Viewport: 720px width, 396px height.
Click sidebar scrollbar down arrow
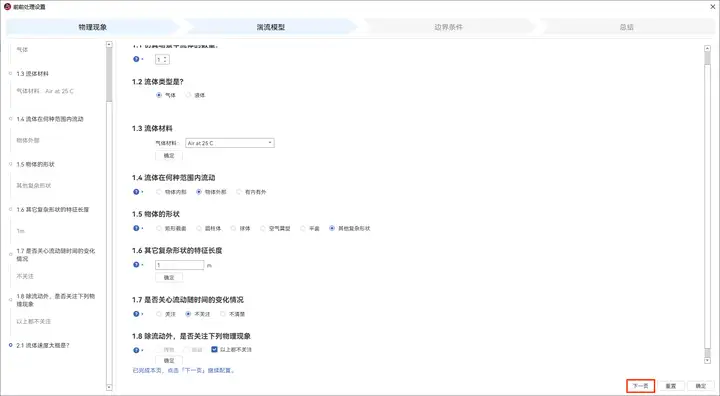coord(109,387)
